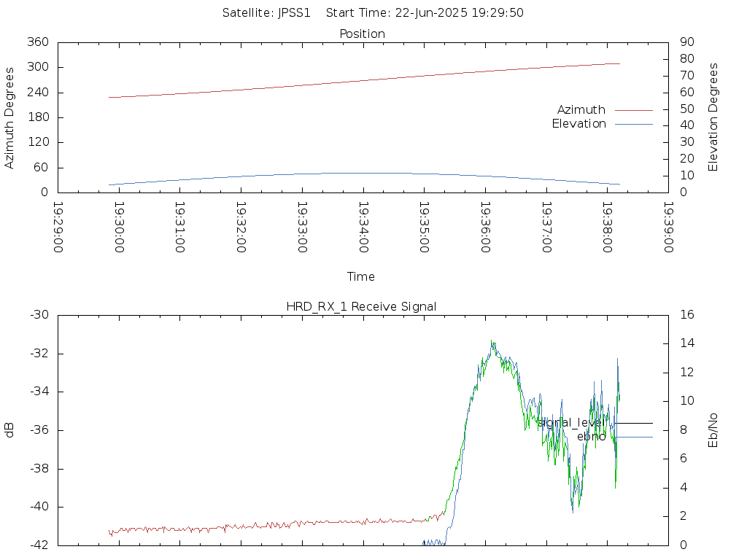Click the 6 tick on Eb/No axis
This screenshot has width=747, height=560.
683,459
